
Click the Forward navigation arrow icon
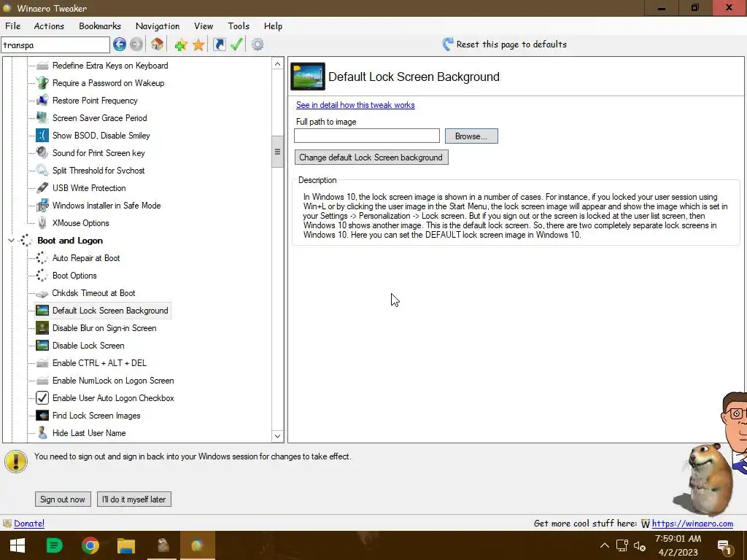click(x=136, y=44)
